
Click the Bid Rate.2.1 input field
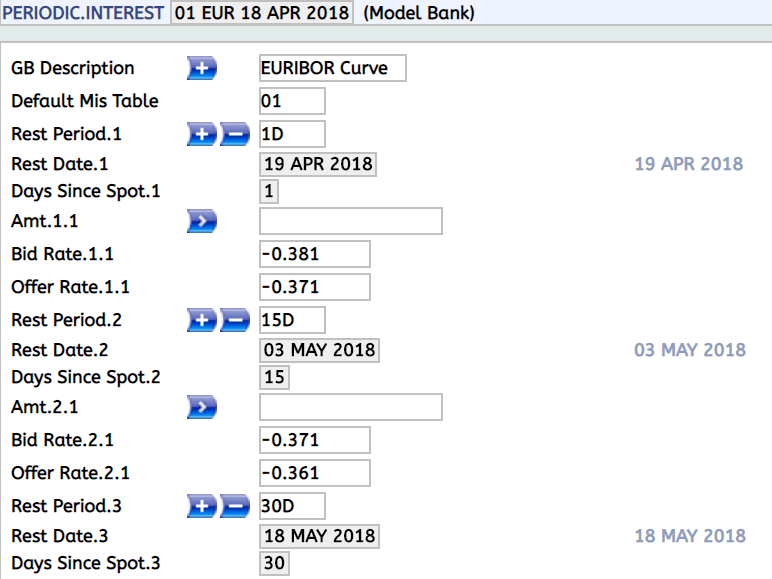coord(314,440)
